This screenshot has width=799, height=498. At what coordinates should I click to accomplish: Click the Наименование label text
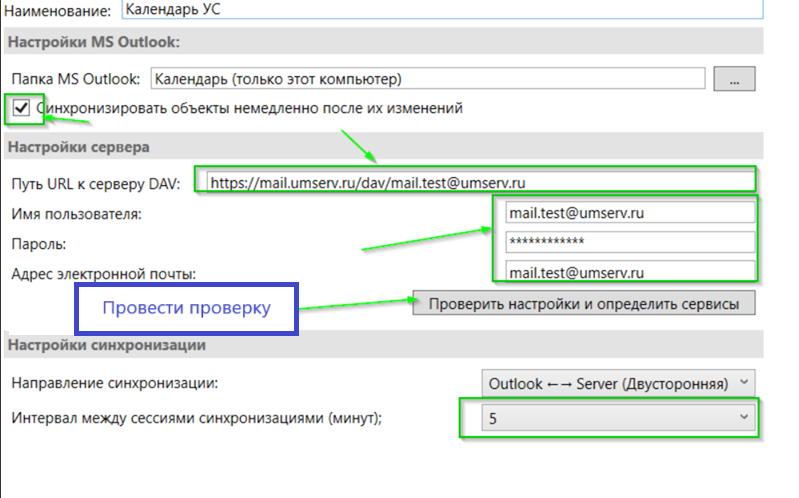pos(58,11)
